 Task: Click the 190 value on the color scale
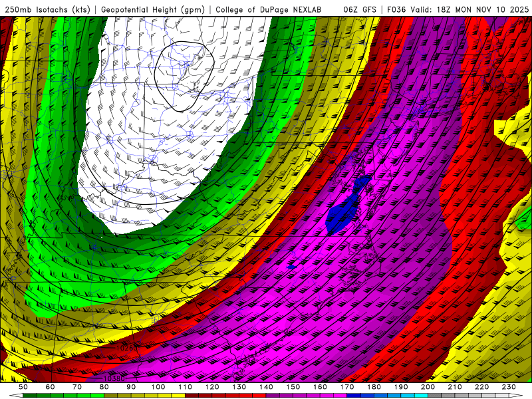401,387
